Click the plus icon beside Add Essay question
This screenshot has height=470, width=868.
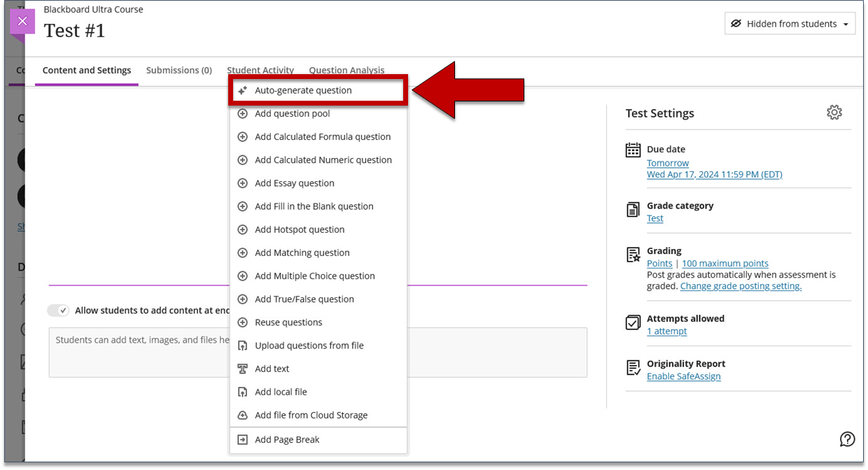click(242, 183)
